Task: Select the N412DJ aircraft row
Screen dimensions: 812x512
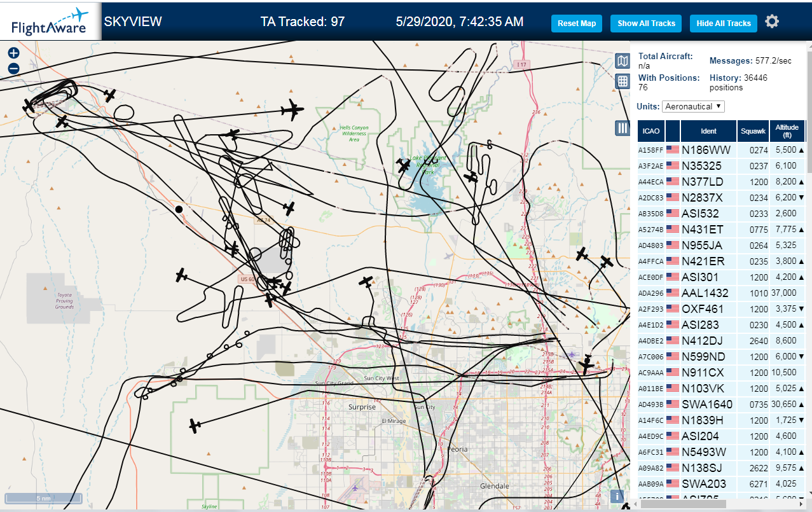Action: [722, 341]
